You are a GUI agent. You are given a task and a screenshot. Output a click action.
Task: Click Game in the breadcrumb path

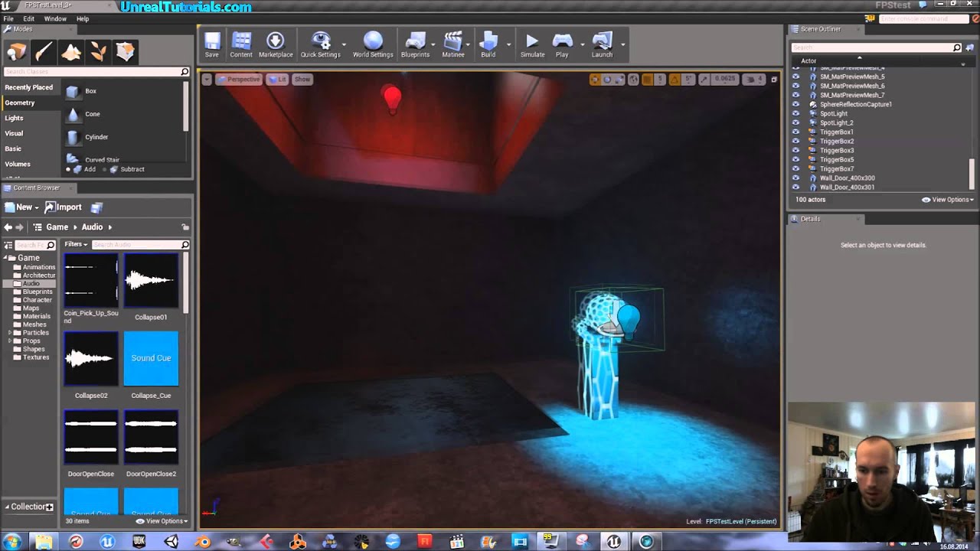coord(57,227)
